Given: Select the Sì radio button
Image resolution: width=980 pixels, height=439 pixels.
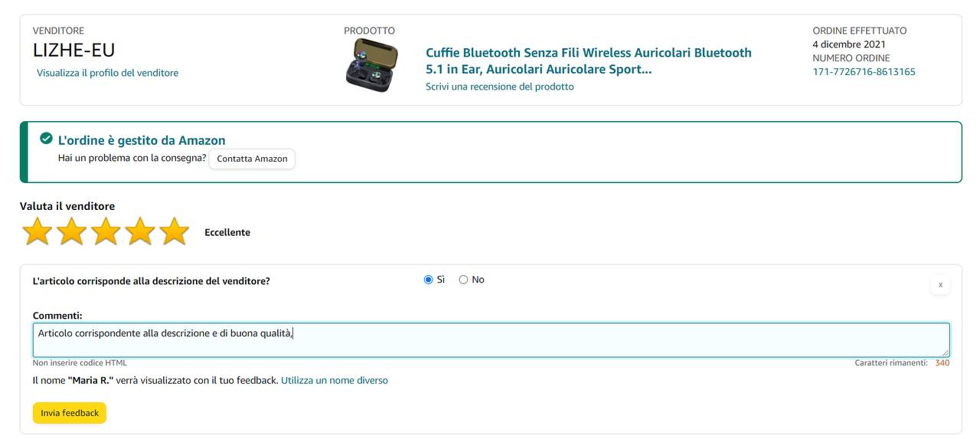Looking at the screenshot, I should click(x=428, y=280).
